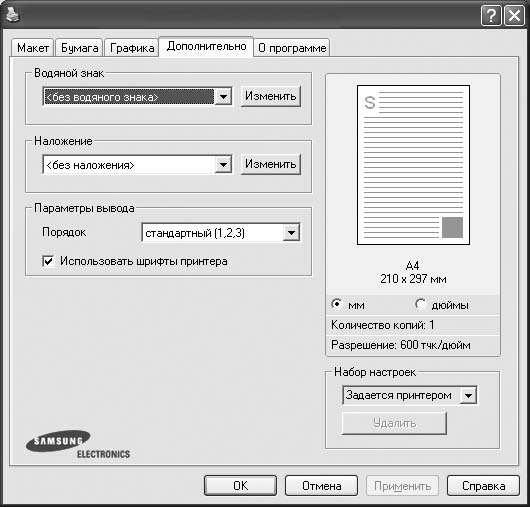The height and width of the screenshot is (507, 530).
Task: Click the Отмена button
Action: (321, 486)
